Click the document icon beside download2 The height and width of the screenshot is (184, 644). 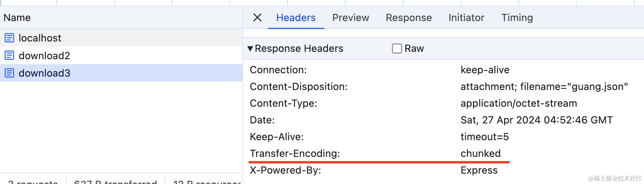[9, 55]
